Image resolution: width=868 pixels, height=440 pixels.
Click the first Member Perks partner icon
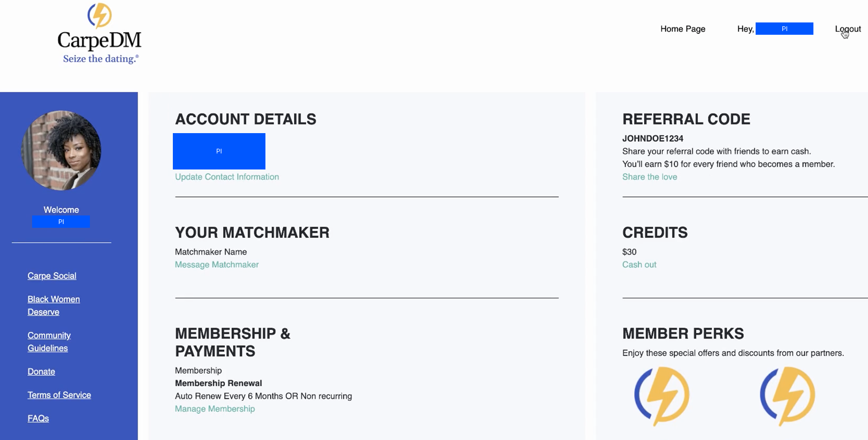tap(661, 396)
